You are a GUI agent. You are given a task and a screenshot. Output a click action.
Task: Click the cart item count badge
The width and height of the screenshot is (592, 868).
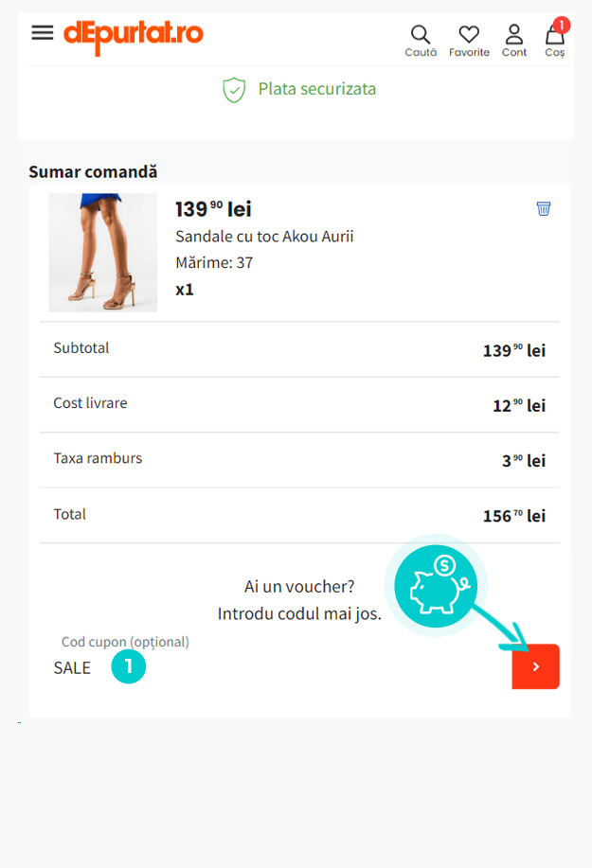tap(561, 25)
